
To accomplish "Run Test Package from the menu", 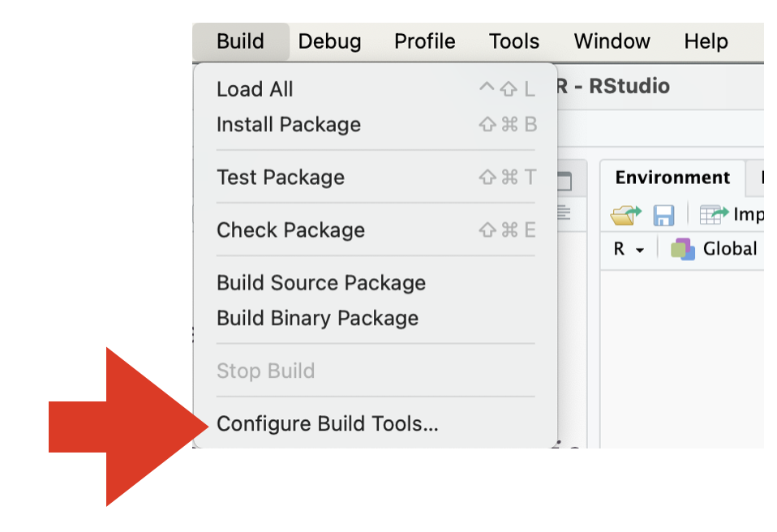I will [280, 178].
